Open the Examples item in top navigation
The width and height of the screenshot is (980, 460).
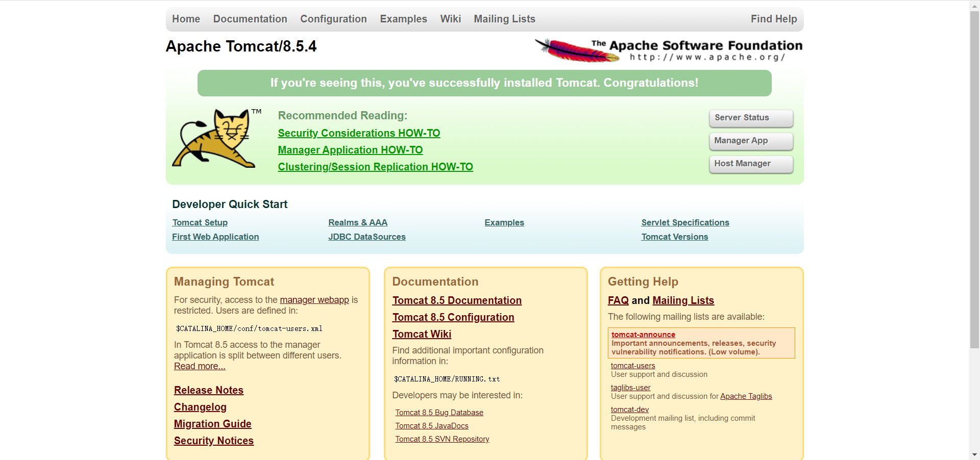(403, 19)
